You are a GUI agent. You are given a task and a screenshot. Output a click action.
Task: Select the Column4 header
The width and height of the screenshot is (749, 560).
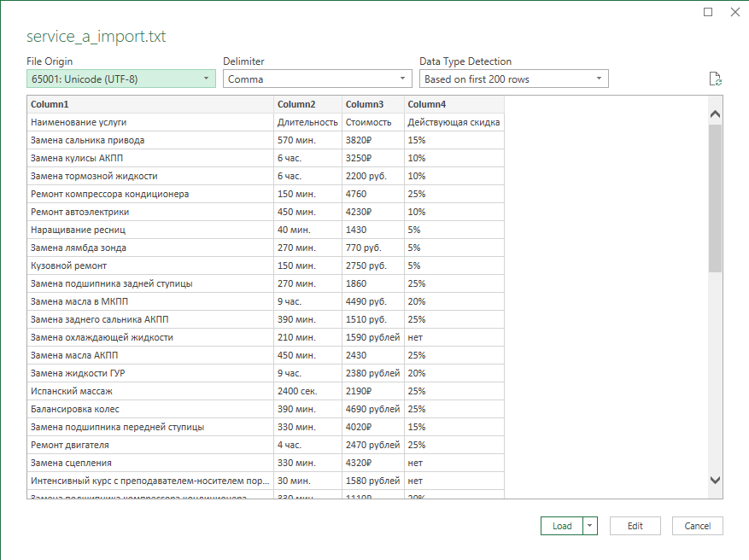pos(453,104)
